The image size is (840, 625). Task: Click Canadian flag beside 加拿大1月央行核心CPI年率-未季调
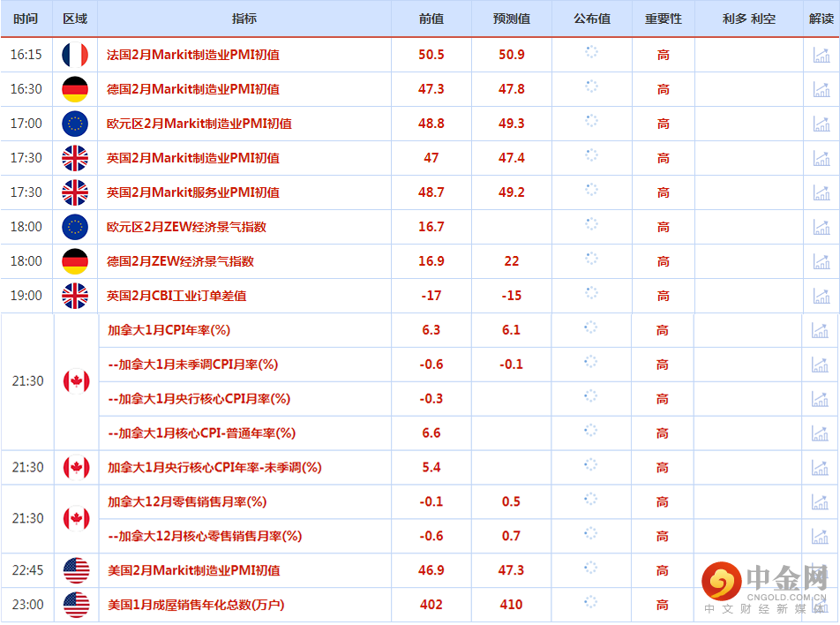point(76,468)
